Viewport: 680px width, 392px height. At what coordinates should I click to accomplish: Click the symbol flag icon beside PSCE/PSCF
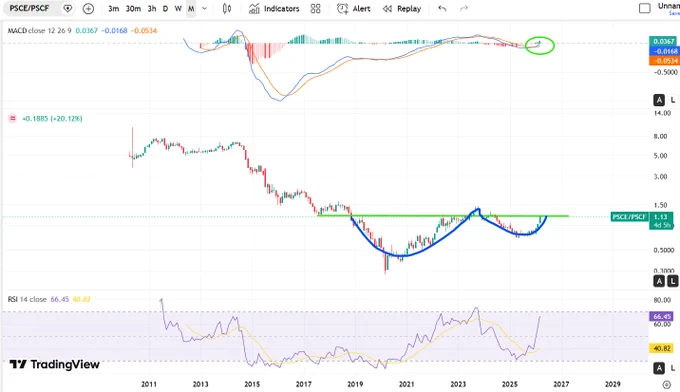[x=68, y=8]
